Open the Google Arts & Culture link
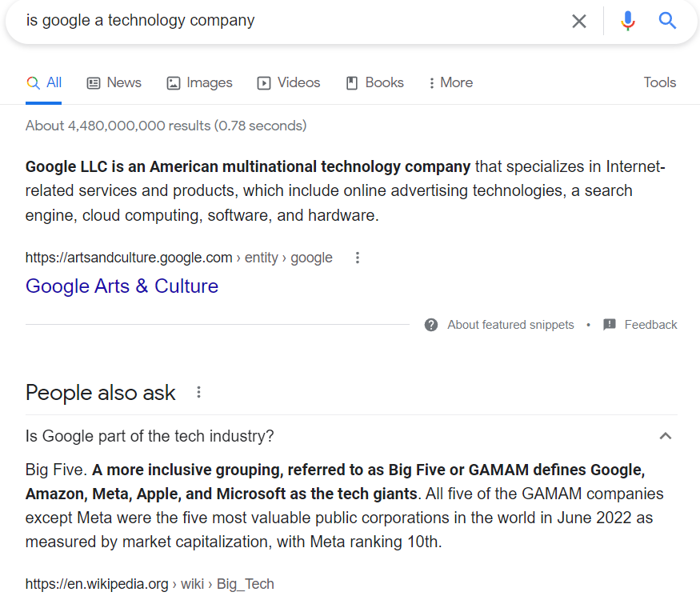 point(122,286)
